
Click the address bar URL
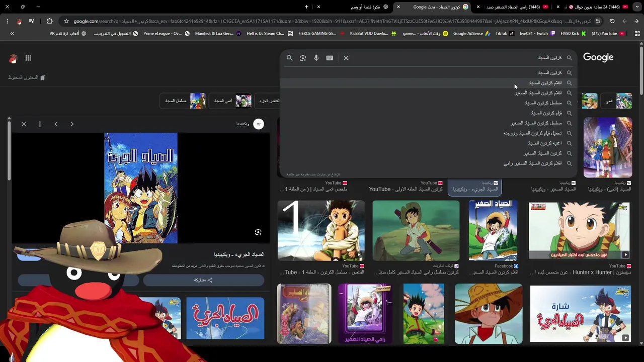point(332,21)
